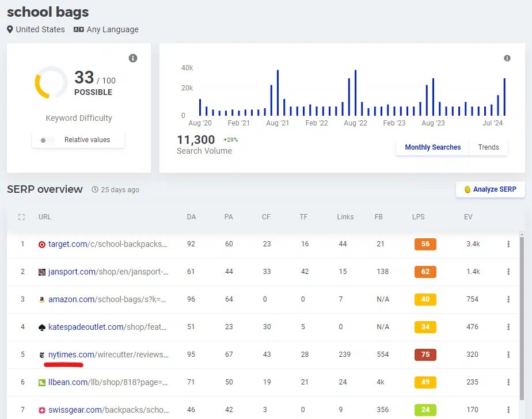Open katespadeoutlet.com/shop link

[x=107, y=327]
